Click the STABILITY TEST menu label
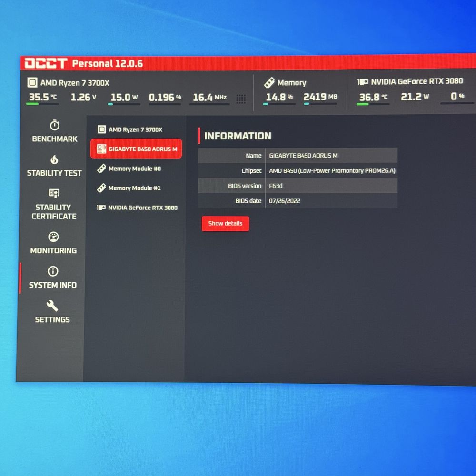Image resolution: width=476 pixels, height=476 pixels. tap(54, 173)
